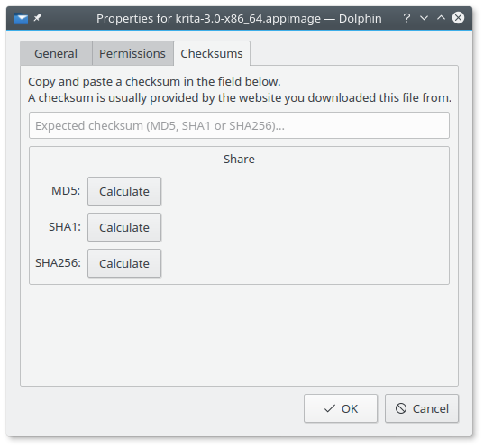
Task: Focus the Expected checksum input field
Action: coord(239,125)
